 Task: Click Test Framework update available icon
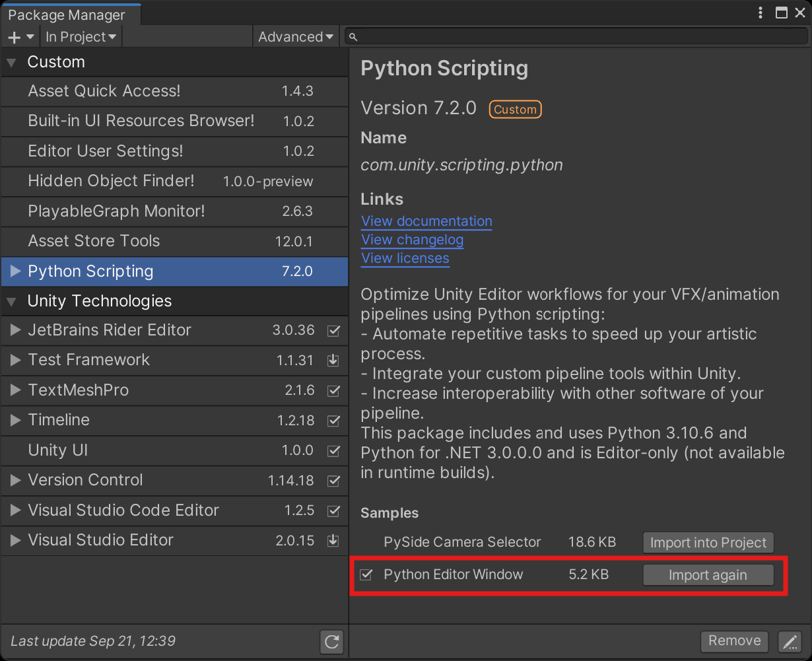point(333,361)
